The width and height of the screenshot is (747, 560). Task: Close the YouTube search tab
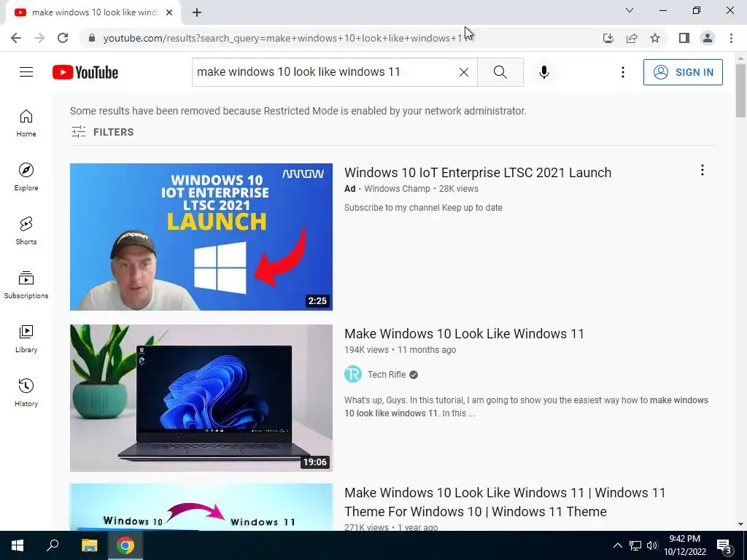pyautogui.click(x=169, y=12)
